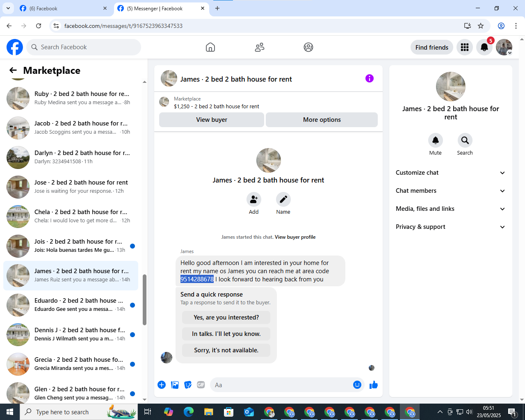Open conversation information purple icon
The height and width of the screenshot is (420, 525).
click(370, 78)
